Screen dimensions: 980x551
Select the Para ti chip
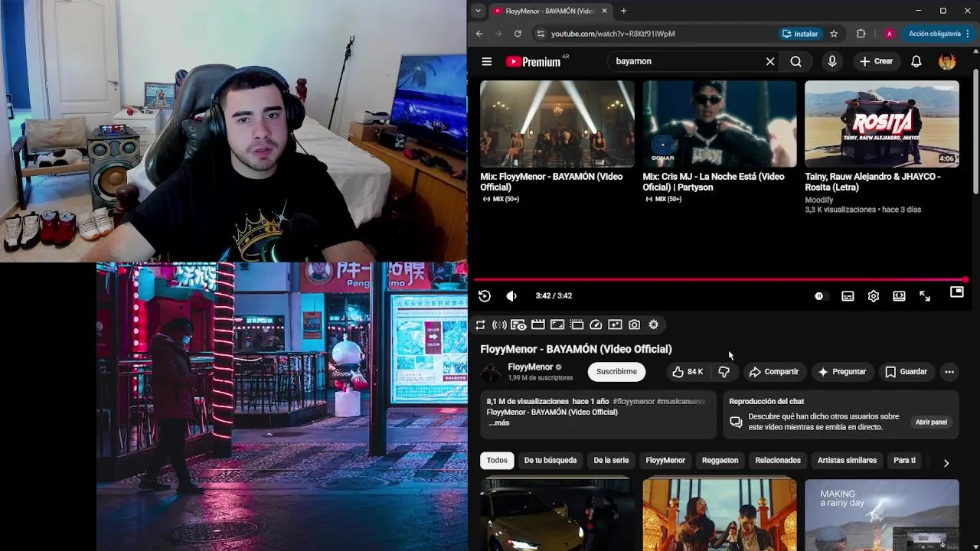(904, 461)
